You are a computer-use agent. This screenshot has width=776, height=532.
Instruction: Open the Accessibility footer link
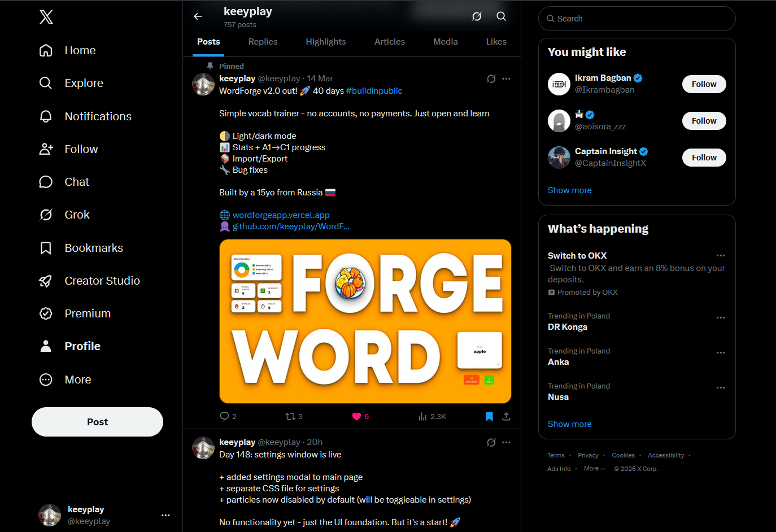click(x=666, y=455)
